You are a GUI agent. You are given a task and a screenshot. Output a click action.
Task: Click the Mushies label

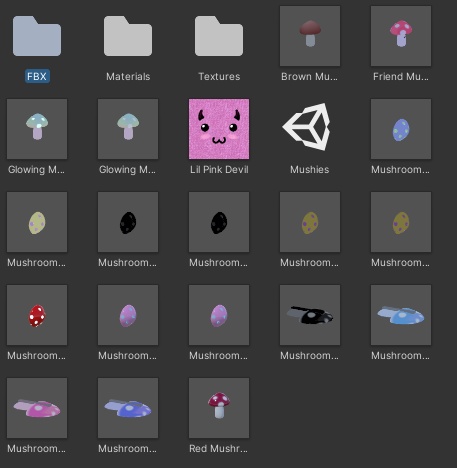310,169
